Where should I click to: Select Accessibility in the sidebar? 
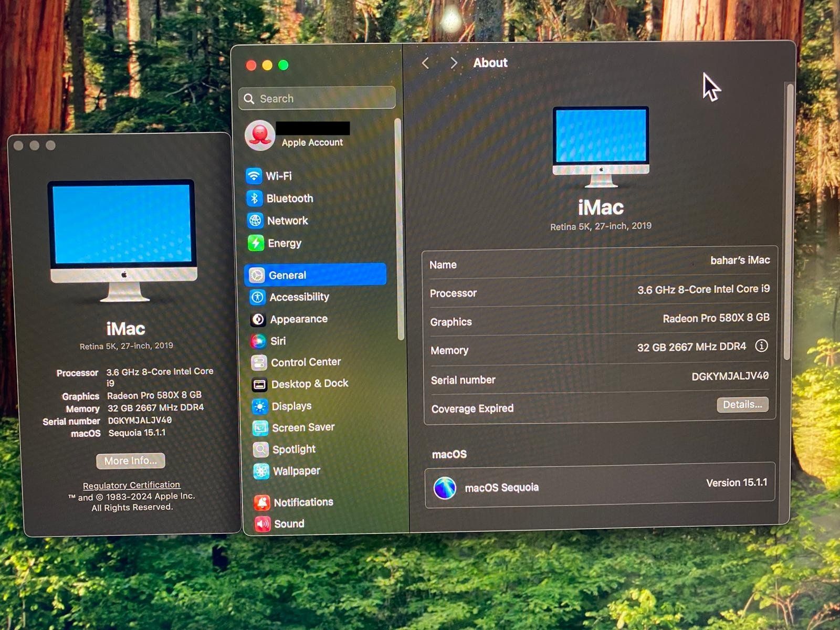click(x=317, y=297)
